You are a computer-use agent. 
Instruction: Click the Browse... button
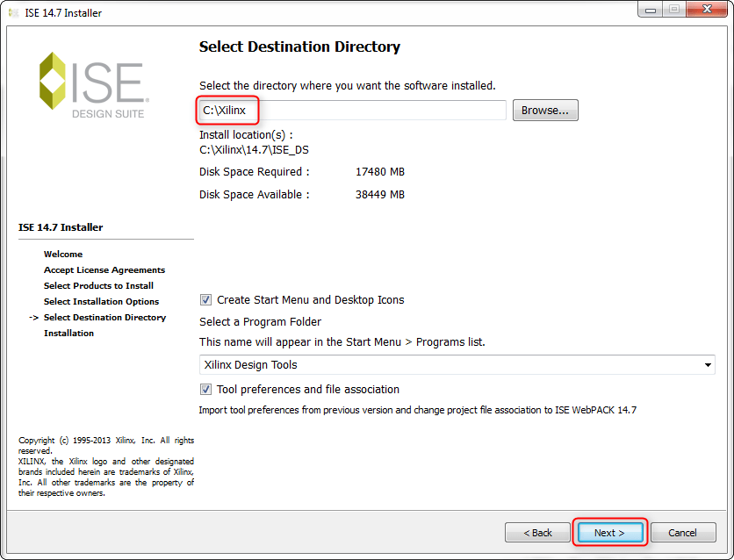click(x=544, y=111)
